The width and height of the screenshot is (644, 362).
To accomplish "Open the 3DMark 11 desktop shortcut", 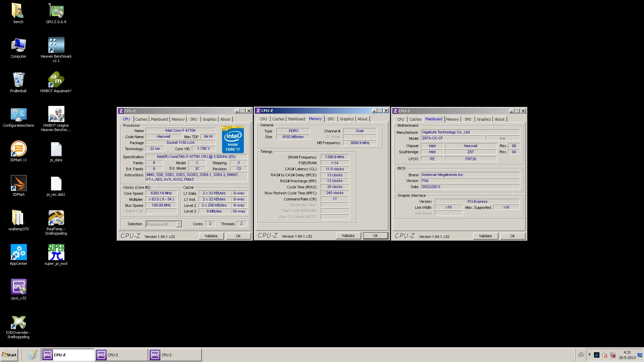I will coord(18,149).
